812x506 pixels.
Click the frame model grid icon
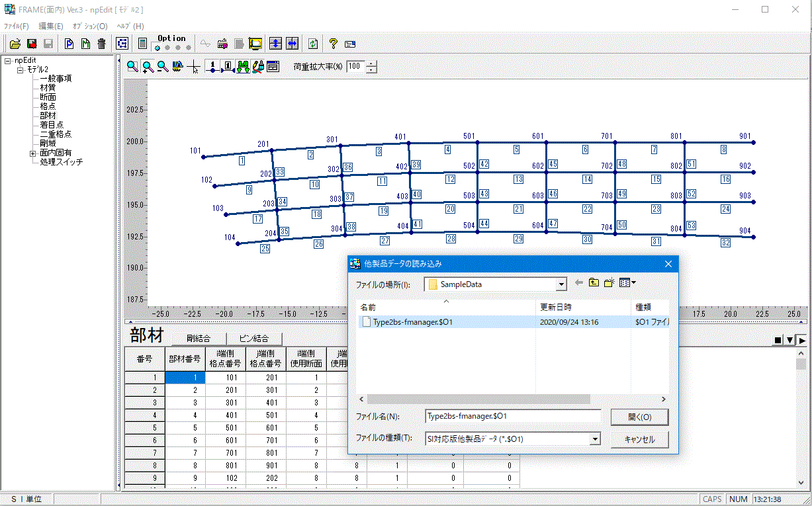tap(122, 44)
